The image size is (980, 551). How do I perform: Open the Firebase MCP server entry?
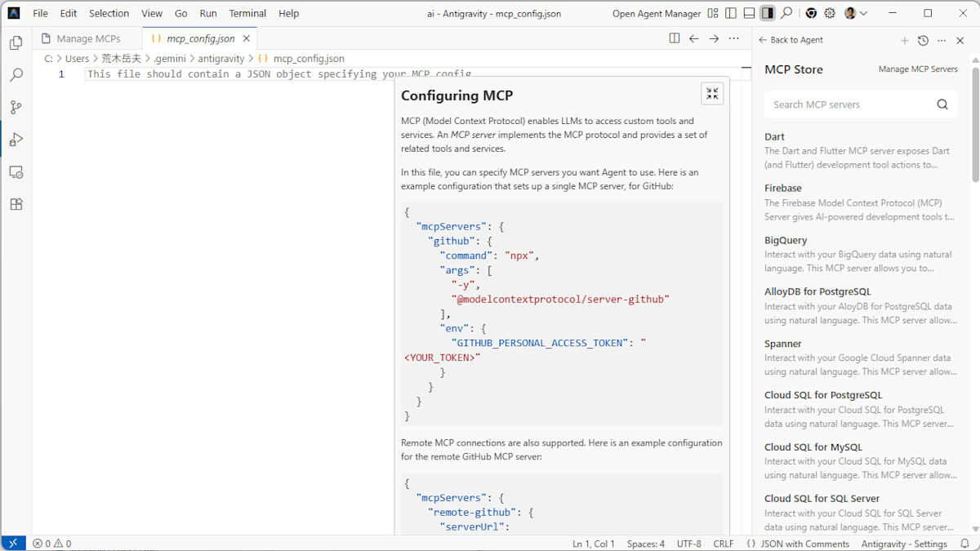pyautogui.click(x=861, y=202)
